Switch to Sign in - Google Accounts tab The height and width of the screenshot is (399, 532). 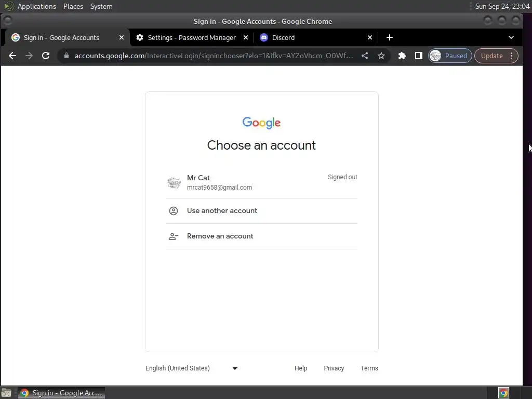point(61,37)
